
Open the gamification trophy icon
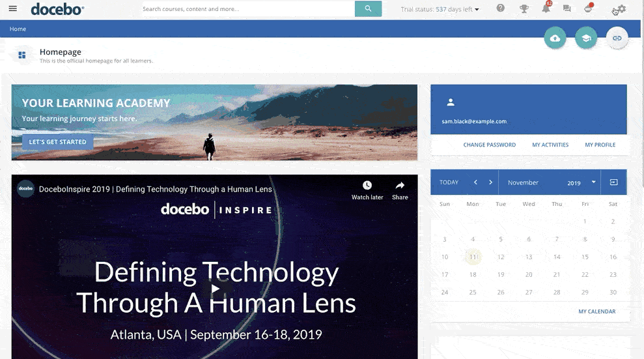(x=524, y=9)
